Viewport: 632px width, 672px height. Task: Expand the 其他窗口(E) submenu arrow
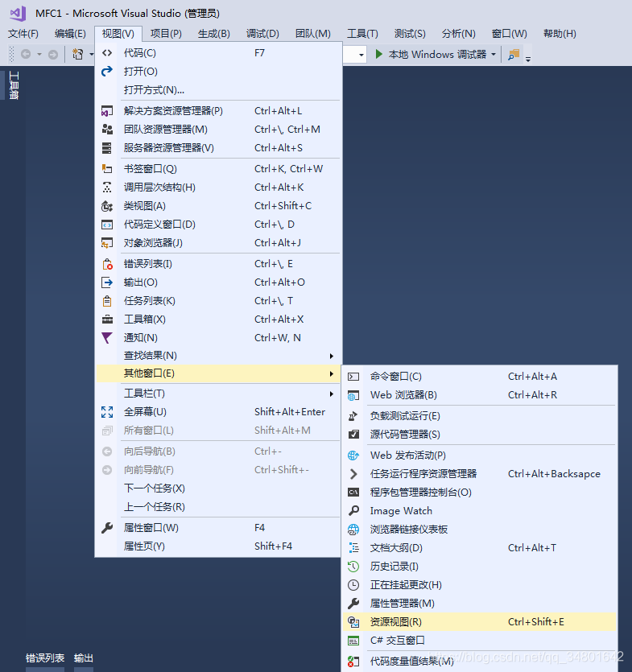click(x=332, y=373)
